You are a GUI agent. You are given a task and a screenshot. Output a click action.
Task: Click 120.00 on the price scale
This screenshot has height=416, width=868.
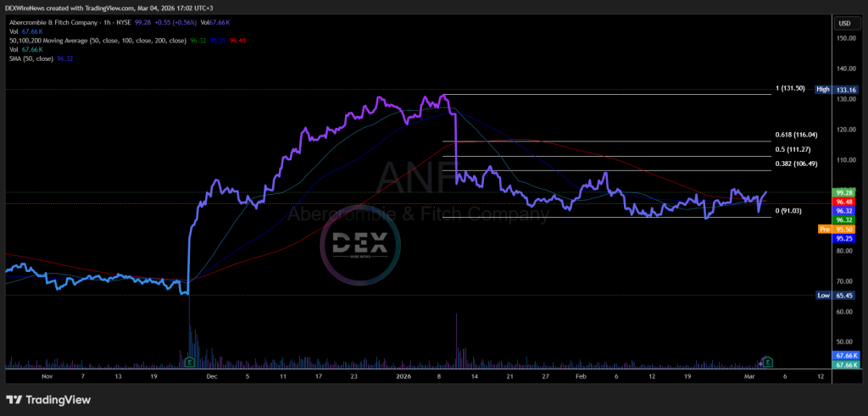pos(847,130)
